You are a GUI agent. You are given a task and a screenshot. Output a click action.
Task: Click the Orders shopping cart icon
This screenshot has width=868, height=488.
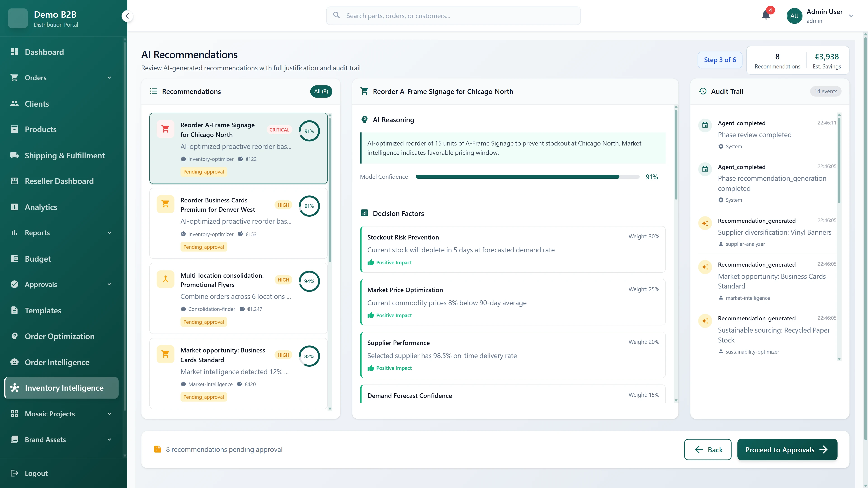pos(15,77)
